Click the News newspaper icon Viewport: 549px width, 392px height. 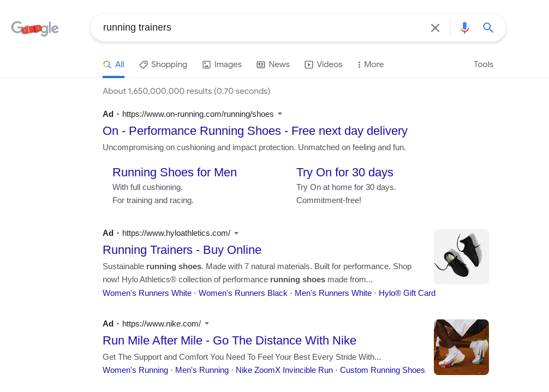(261, 65)
